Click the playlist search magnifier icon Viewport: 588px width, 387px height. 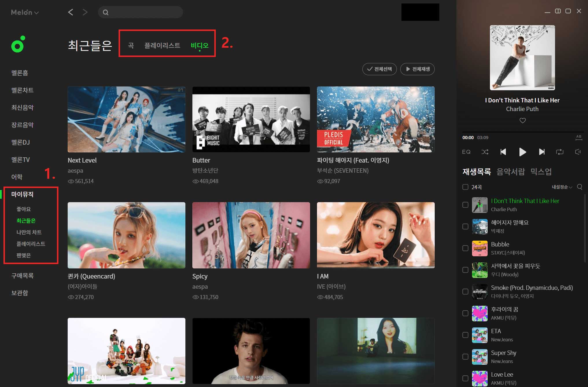point(580,187)
